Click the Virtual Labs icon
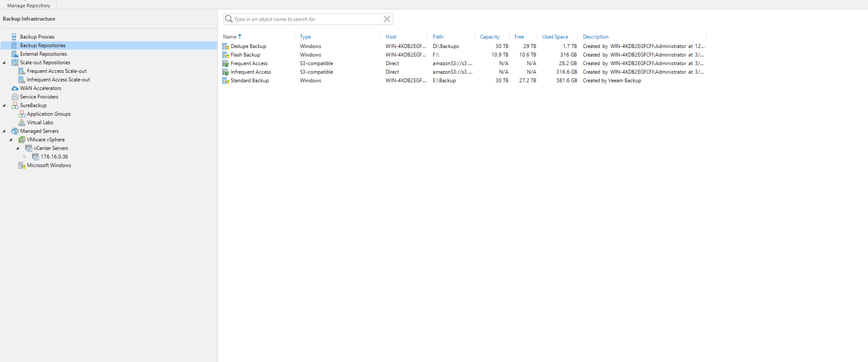The image size is (868, 362). (x=21, y=123)
